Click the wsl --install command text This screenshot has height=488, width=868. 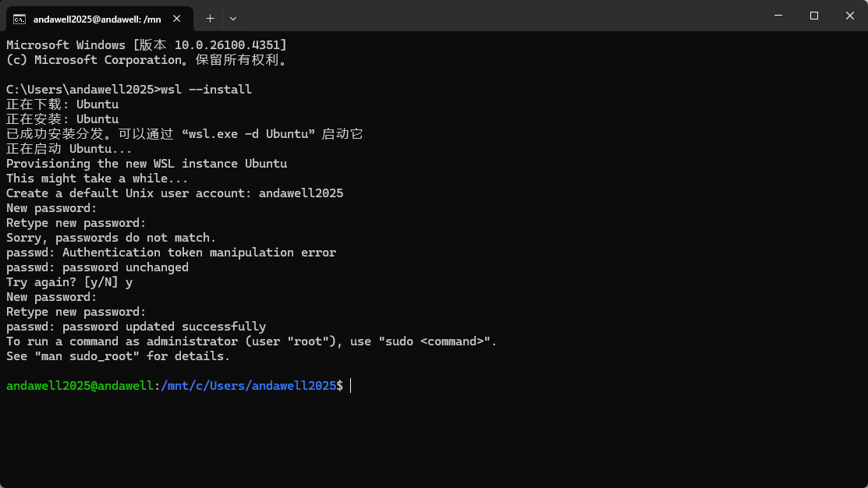pyautogui.click(x=206, y=90)
